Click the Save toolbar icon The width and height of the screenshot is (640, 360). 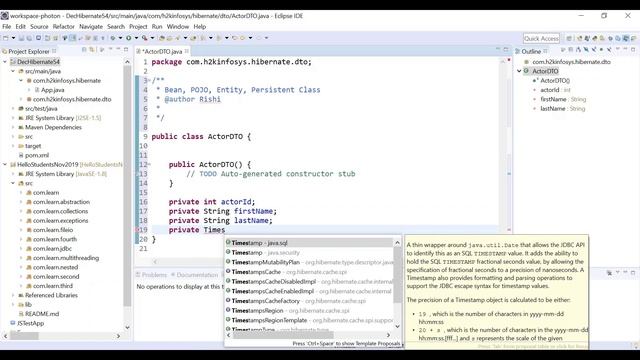21,38
